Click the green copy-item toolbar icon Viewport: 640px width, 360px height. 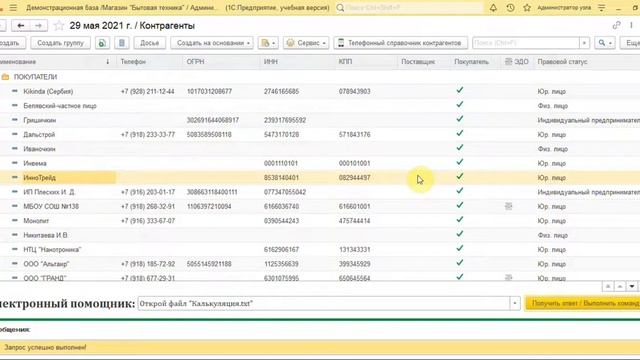(102, 43)
